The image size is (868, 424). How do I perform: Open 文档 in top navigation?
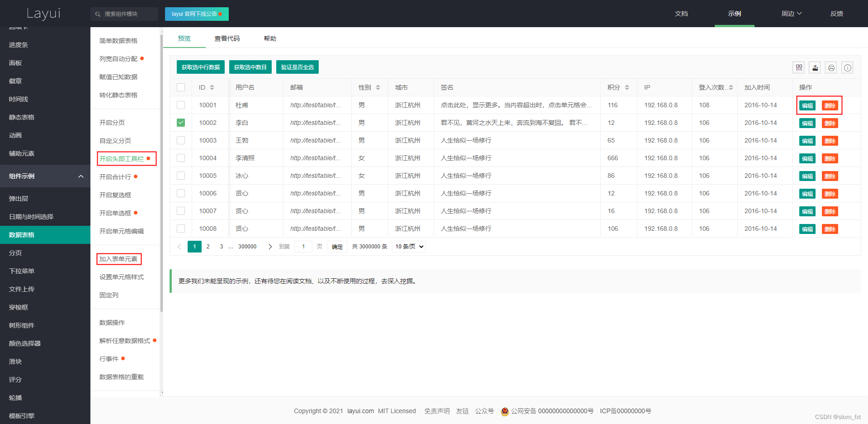(x=681, y=14)
